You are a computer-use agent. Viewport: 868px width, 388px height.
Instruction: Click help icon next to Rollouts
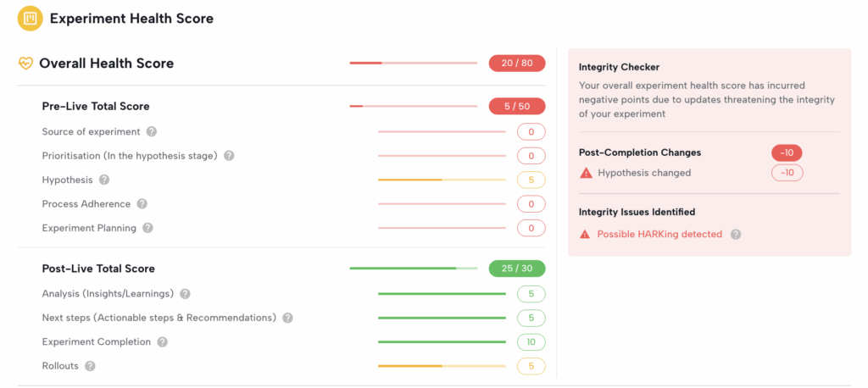[x=90, y=366]
